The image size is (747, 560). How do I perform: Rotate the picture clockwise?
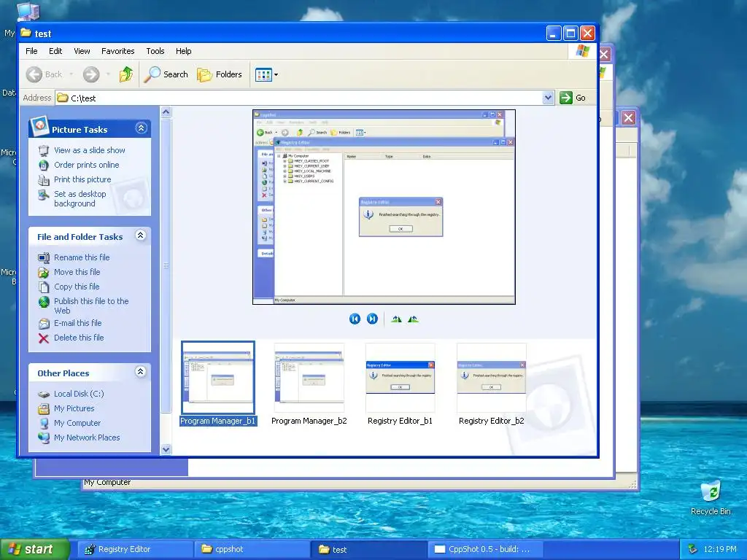396,319
